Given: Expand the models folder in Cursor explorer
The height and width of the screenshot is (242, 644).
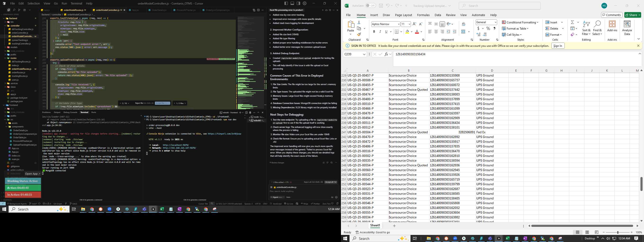Looking at the screenshot, I should coord(14,47).
